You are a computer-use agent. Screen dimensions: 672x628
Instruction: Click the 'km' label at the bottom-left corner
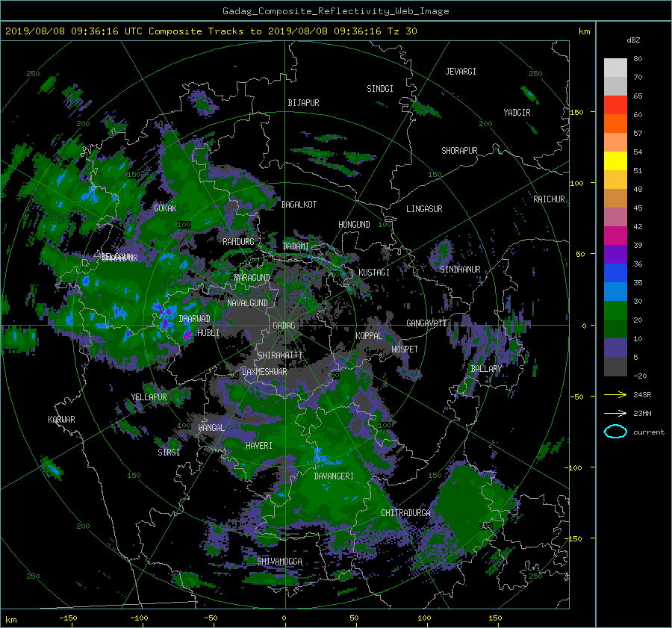11,620
